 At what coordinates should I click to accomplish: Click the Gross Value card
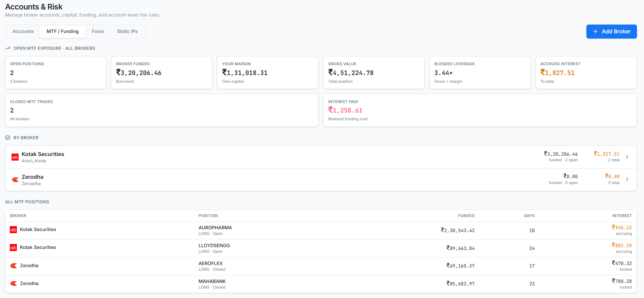374,73
